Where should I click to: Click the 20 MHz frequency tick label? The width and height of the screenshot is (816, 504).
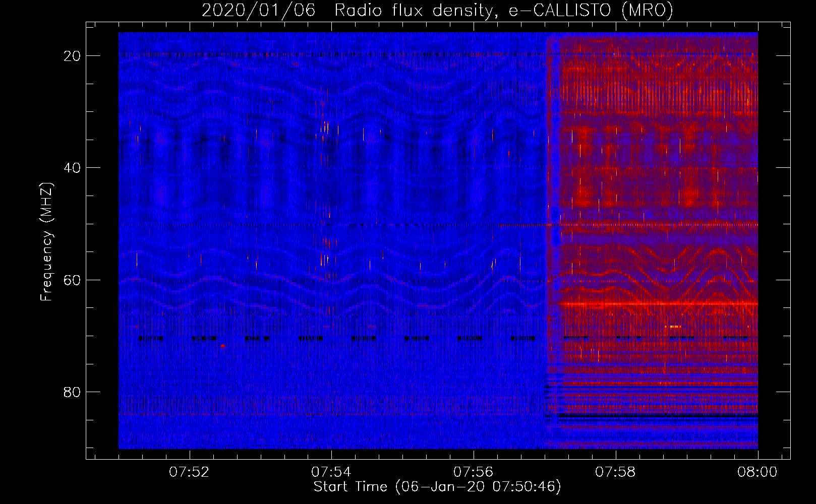(72, 56)
